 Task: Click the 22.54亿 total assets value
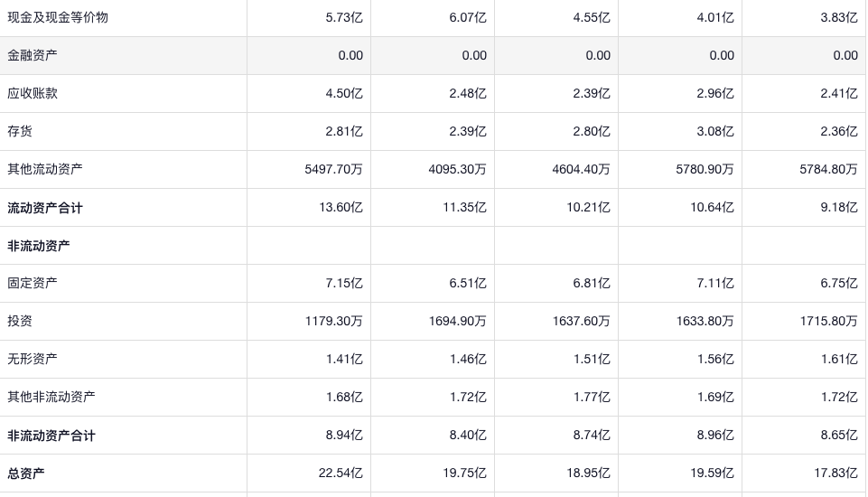click(344, 474)
